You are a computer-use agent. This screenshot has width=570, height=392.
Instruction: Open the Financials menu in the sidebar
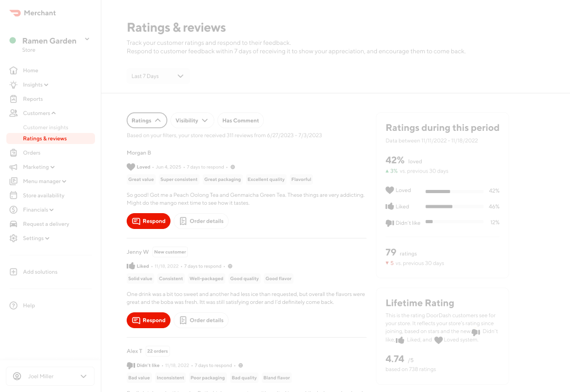pos(36,209)
